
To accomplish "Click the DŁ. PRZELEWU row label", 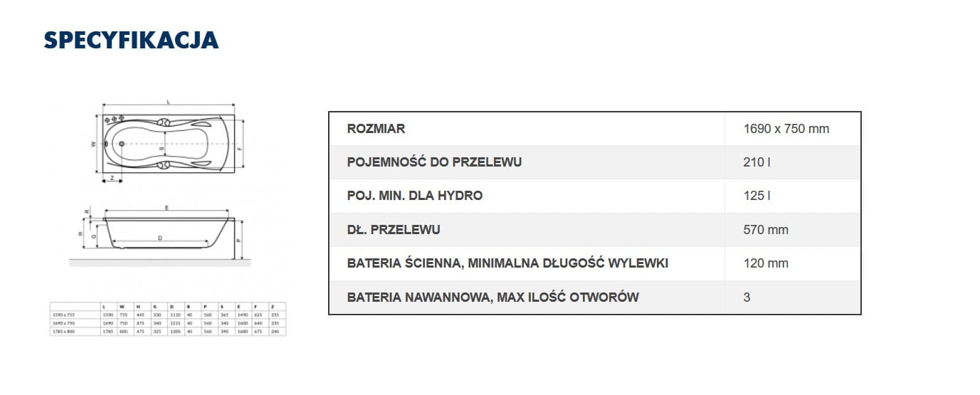I will (393, 230).
